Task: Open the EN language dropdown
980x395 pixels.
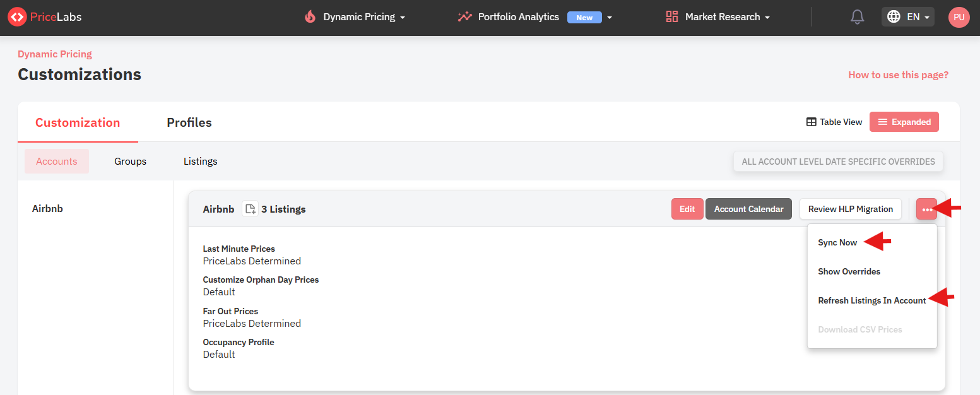Action: [907, 17]
